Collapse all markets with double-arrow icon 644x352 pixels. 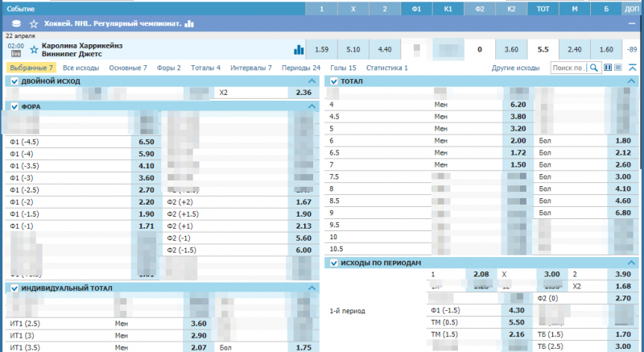(x=633, y=68)
